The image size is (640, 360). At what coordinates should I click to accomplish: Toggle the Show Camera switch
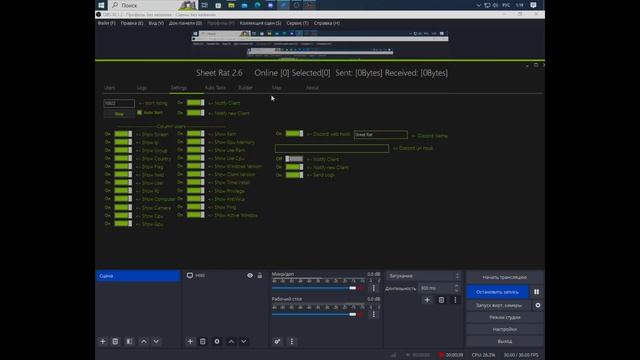[x=123, y=207]
